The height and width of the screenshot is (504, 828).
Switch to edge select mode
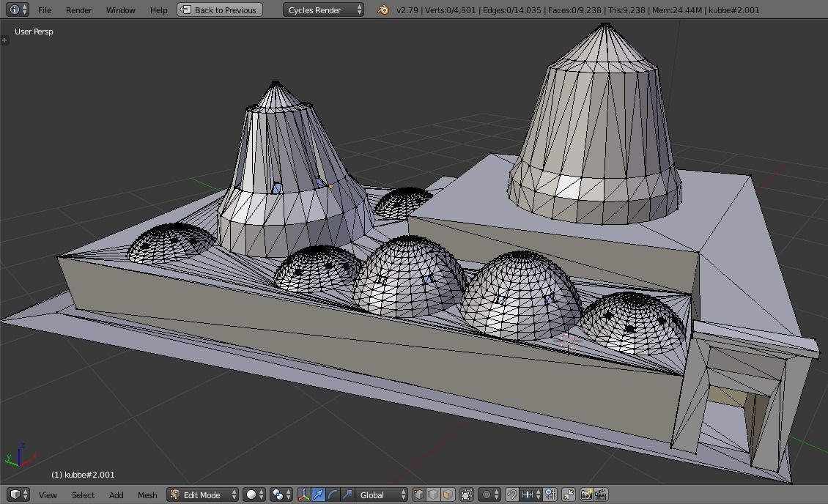tap(433, 494)
